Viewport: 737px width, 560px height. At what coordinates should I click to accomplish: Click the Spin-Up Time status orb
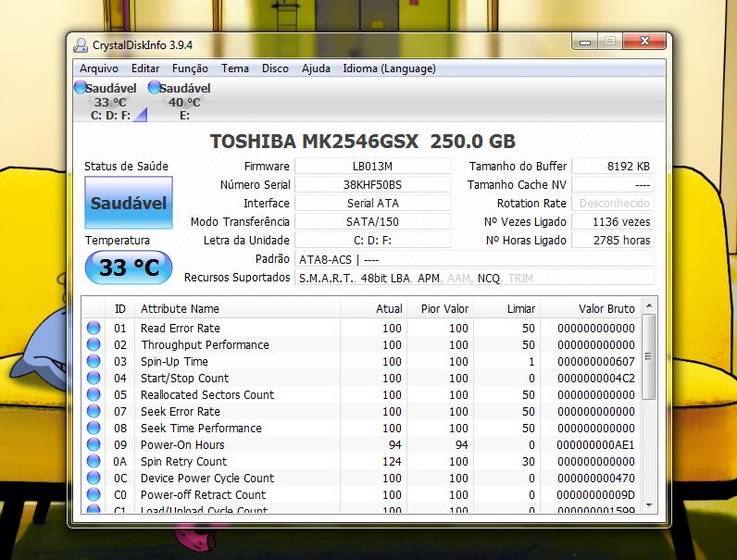tap(94, 361)
